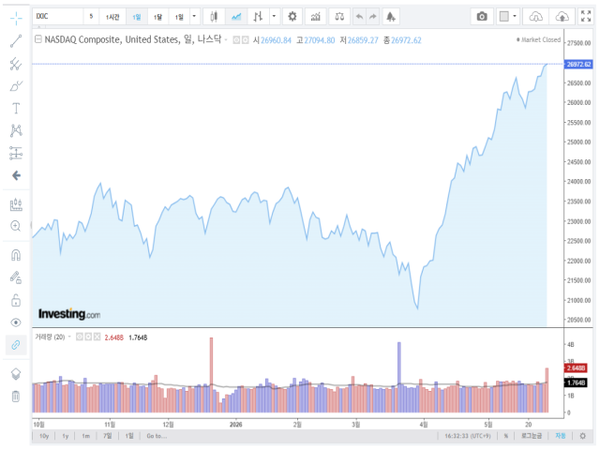The width and height of the screenshot is (600, 450).
Task: Switch to area chart style
Action: click(x=236, y=16)
